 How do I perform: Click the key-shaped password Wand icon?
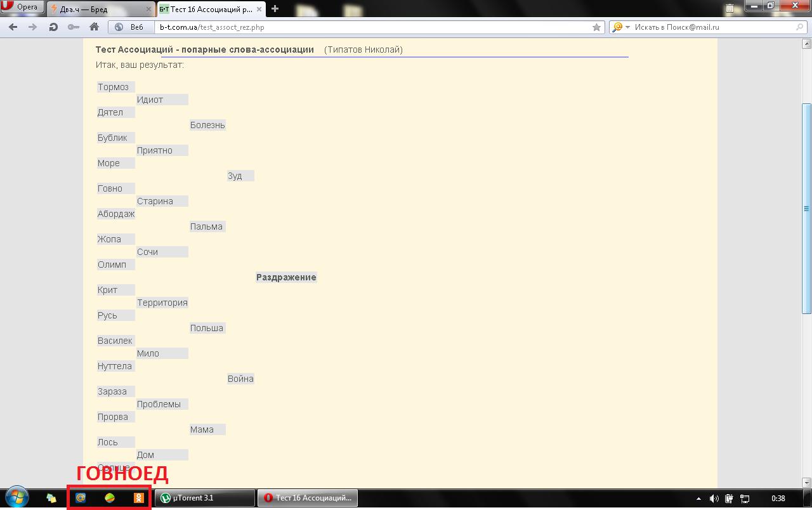coord(74,27)
